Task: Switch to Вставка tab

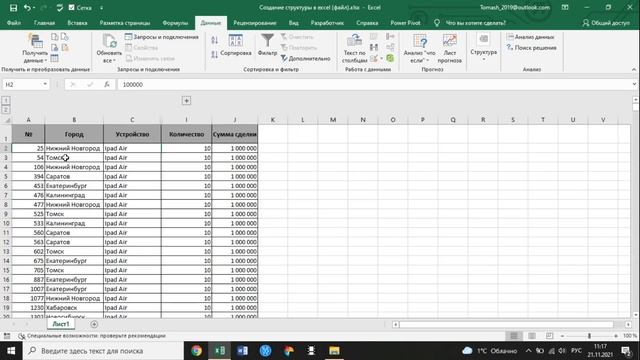Action: pos(78,23)
